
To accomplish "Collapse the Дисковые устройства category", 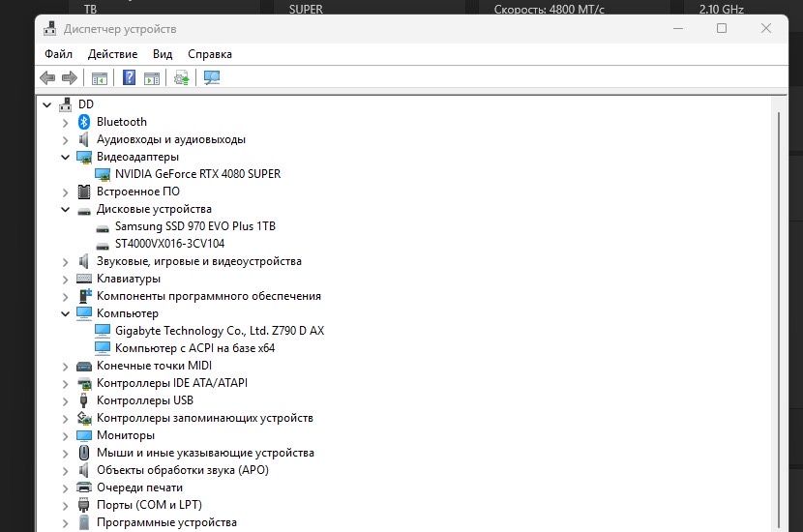I will point(65,210).
